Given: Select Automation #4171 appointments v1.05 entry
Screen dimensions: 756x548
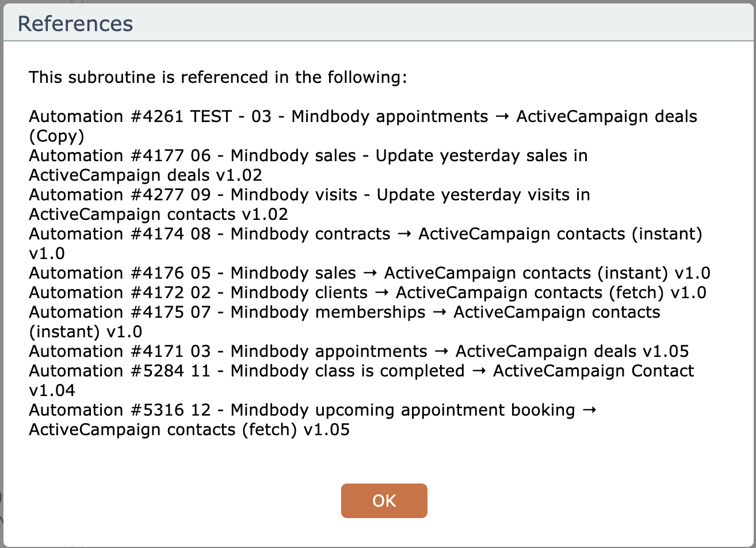Looking at the screenshot, I should pyautogui.click(x=358, y=351).
